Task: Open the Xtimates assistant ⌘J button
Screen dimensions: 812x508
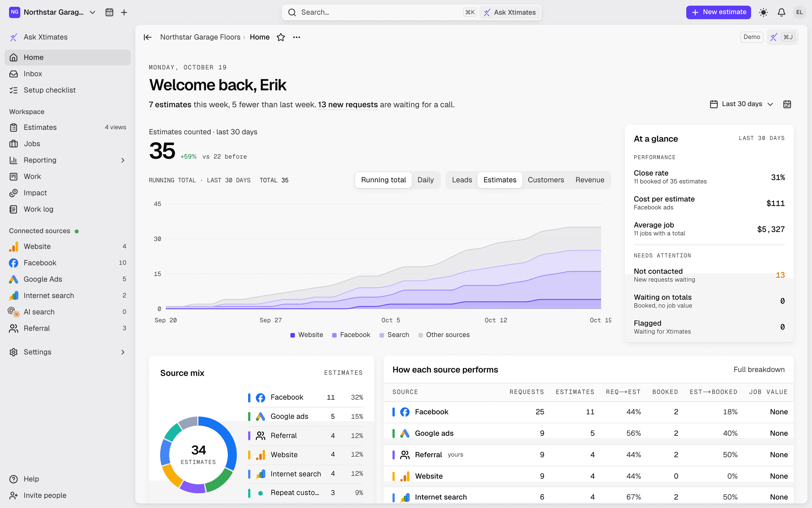Action: pos(782,37)
